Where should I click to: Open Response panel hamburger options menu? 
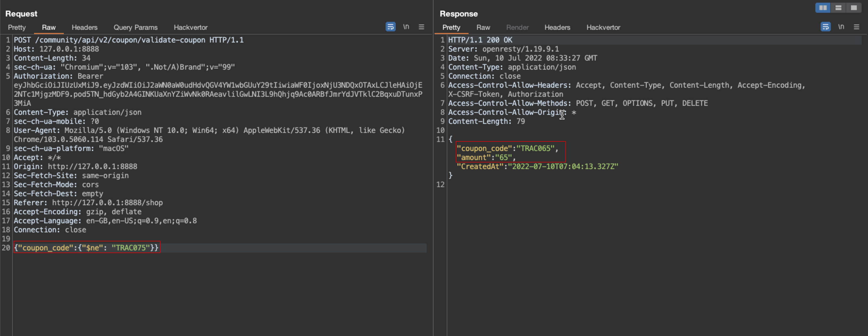[x=856, y=27]
